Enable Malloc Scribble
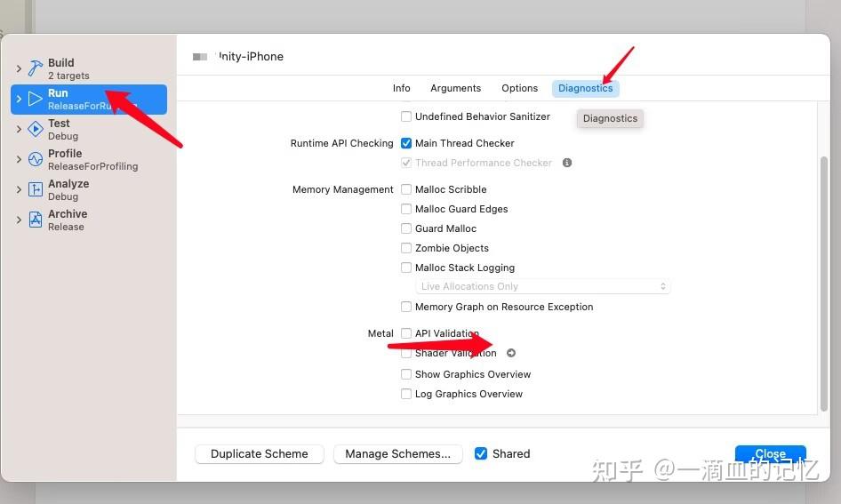 point(406,189)
